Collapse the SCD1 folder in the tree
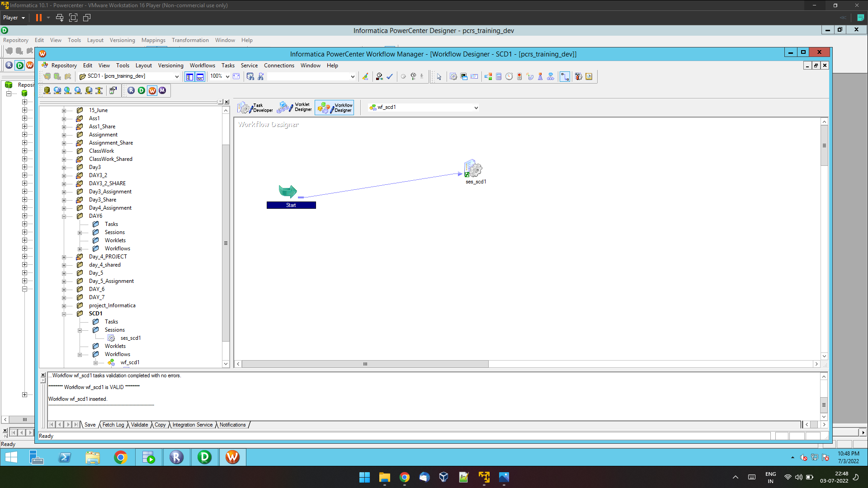868x488 pixels. [x=64, y=314]
